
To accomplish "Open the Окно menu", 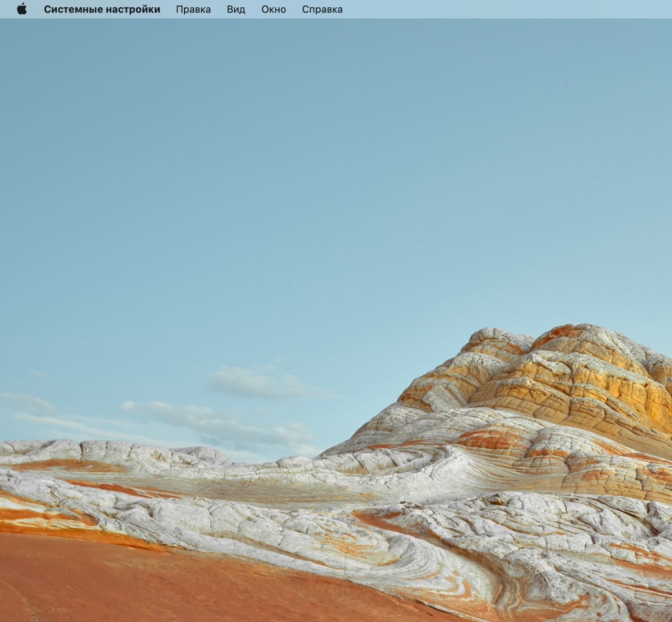I will coord(274,9).
